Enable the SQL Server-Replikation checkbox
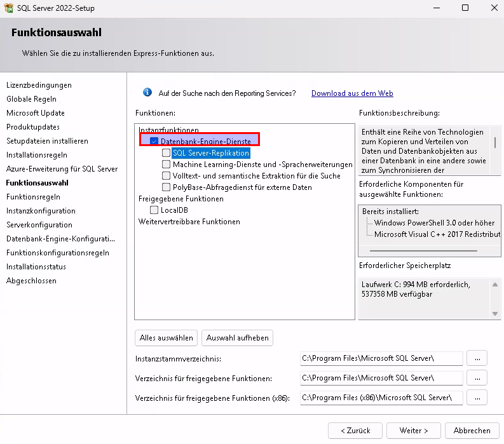The image size is (504, 444). coord(166,153)
